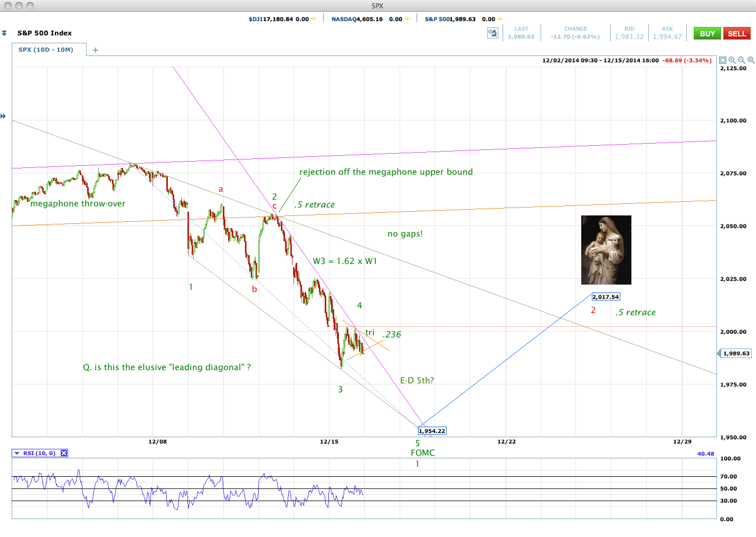The height and width of the screenshot is (537, 756).
Task: Select ".5 retrace" note under megaphone rejection text
Action: pos(315,205)
